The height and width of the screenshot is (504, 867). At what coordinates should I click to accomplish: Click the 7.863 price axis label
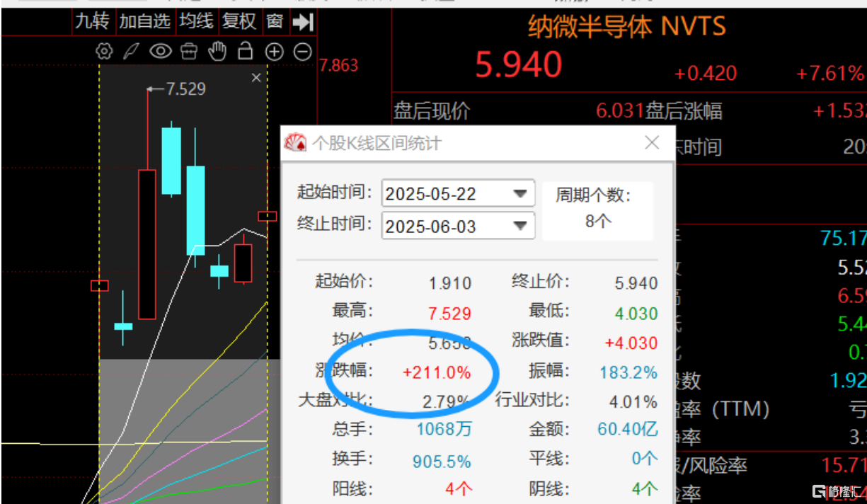tap(339, 65)
